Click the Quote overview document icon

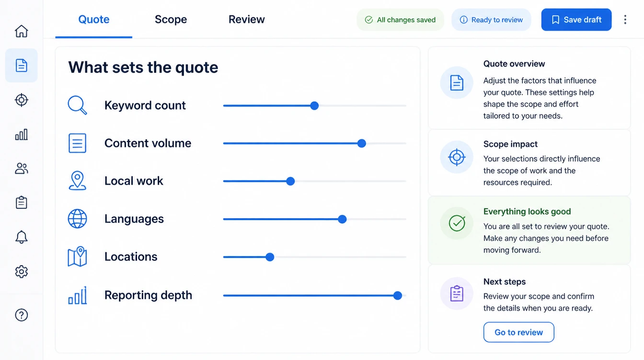click(457, 83)
